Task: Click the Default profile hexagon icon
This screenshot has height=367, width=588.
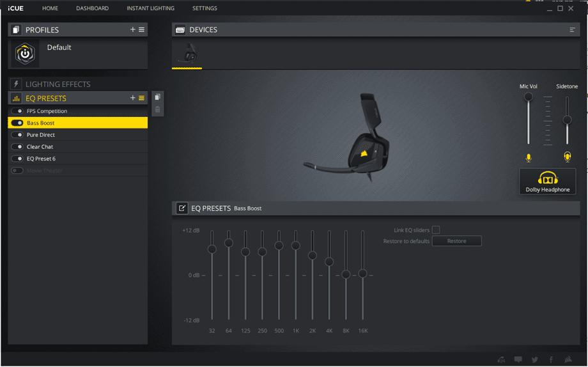Action: 25,54
